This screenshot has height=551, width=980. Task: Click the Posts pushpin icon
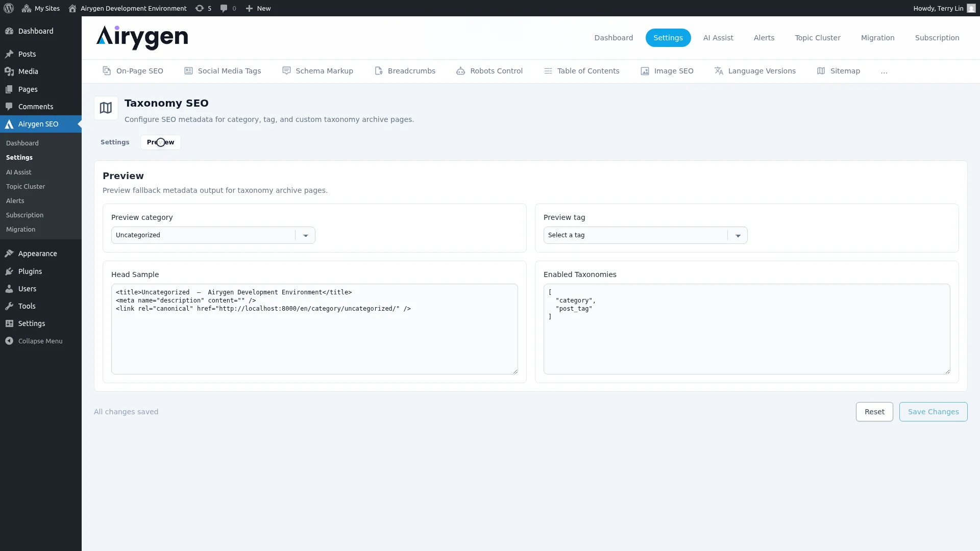[9, 54]
